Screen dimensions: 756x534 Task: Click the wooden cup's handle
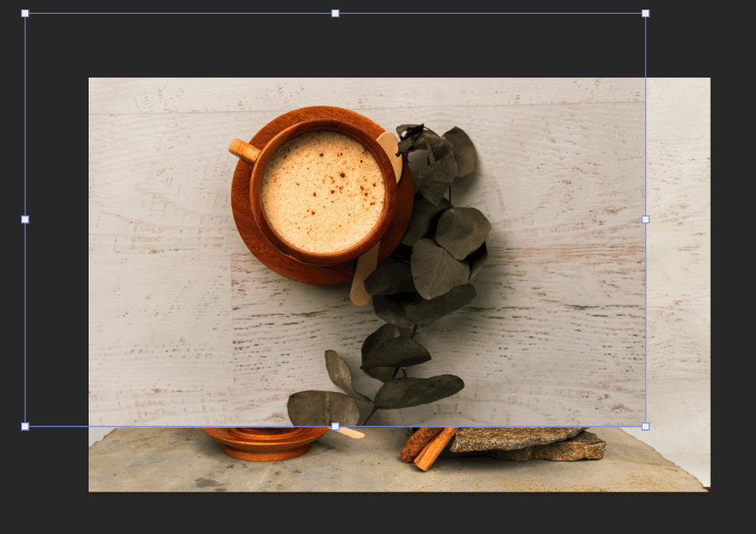pyautogui.click(x=244, y=151)
